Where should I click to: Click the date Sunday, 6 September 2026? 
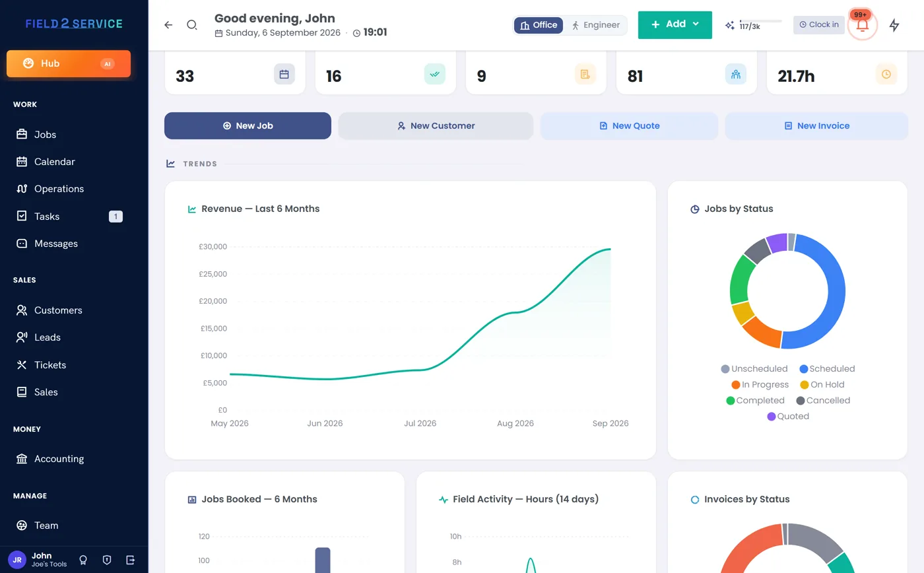click(x=283, y=32)
